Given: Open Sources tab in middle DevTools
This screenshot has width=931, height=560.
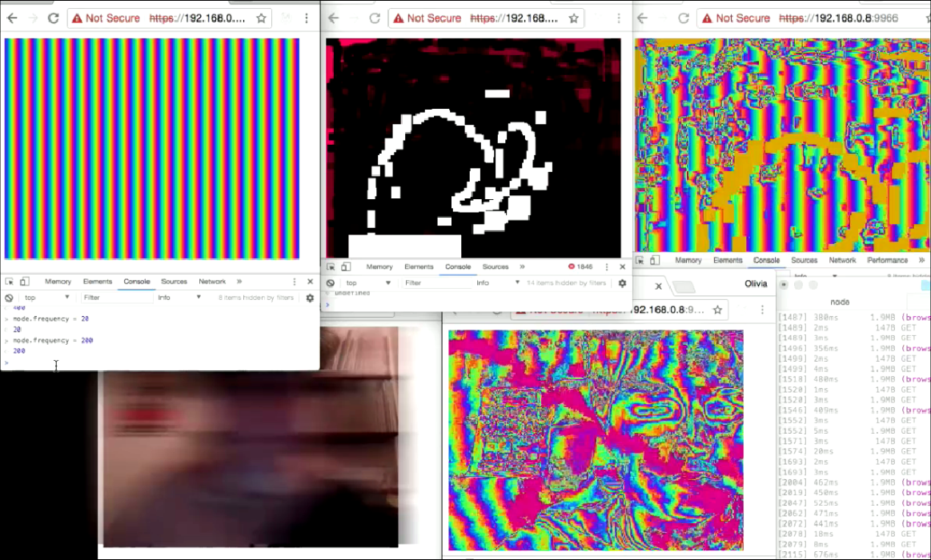Looking at the screenshot, I should (495, 266).
